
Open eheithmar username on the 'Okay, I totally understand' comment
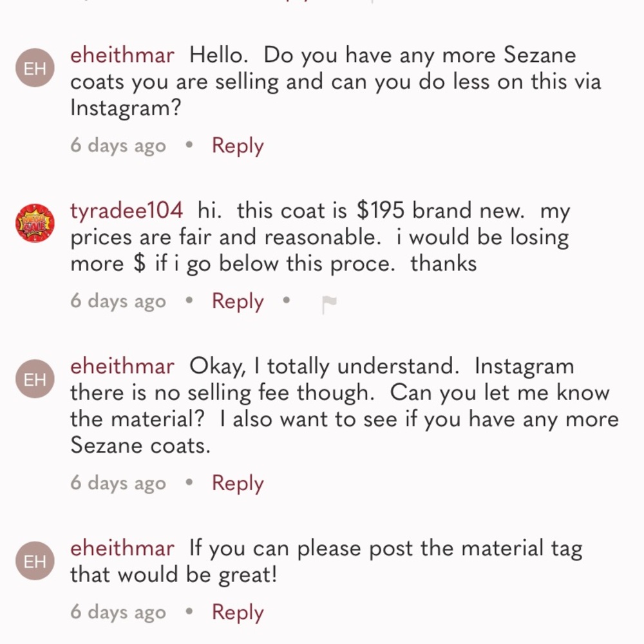pyautogui.click(x=122, y=366)
